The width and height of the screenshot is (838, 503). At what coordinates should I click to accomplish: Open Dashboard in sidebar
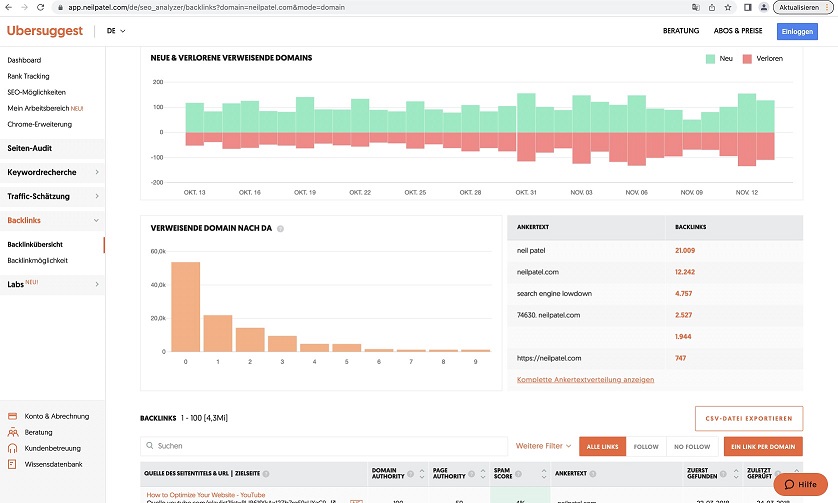coord(24,60)
